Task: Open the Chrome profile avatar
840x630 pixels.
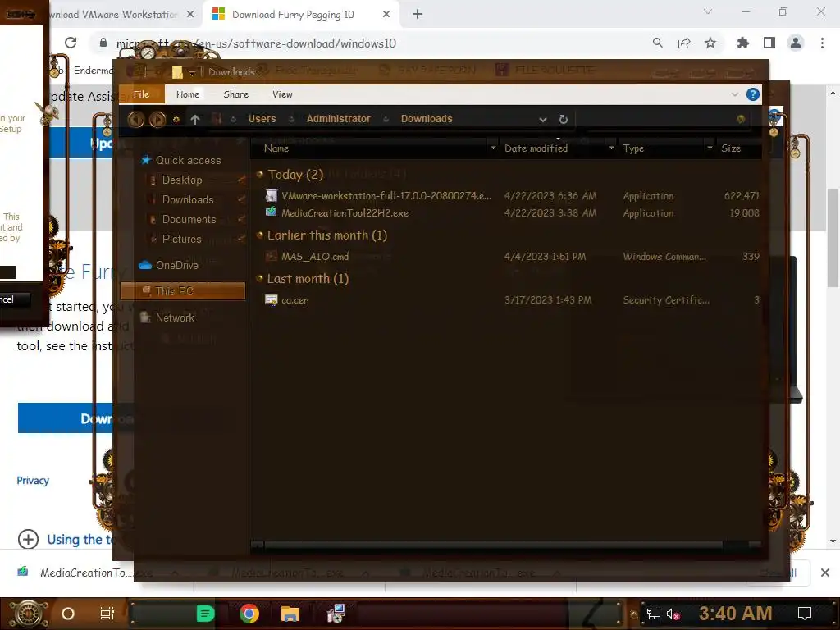Action: 796,43
